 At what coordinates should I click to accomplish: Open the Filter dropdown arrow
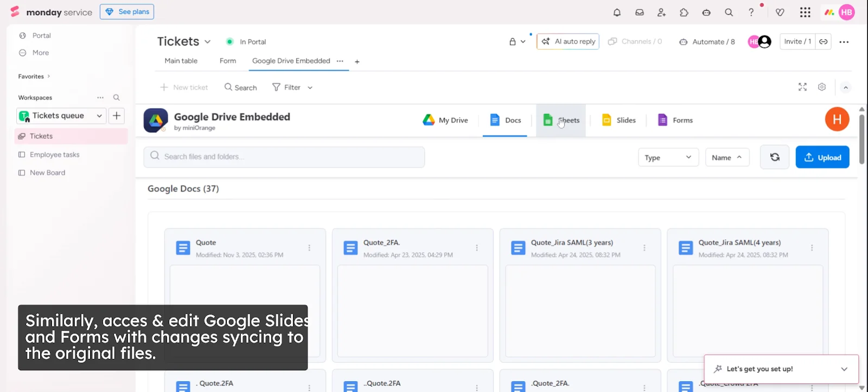pyautogui.click(x=310, y=88)
